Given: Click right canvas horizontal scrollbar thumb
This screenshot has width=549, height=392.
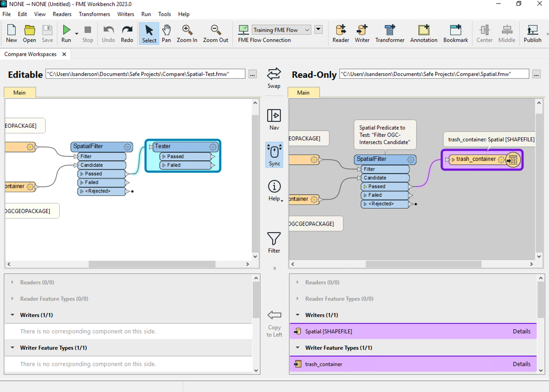Looking at the screenshot, I should point(424,264).
